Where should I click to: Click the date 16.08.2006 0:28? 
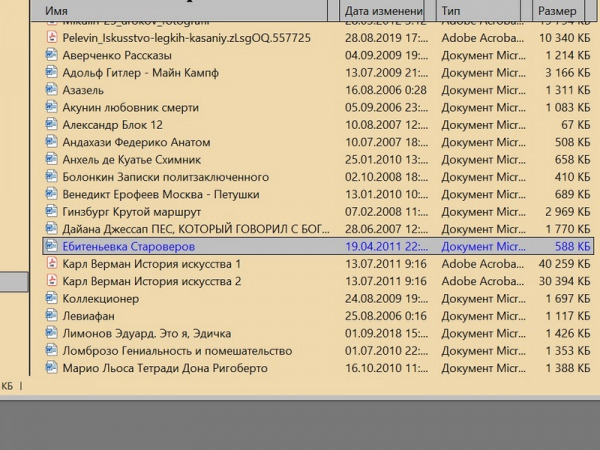point(386,90)
